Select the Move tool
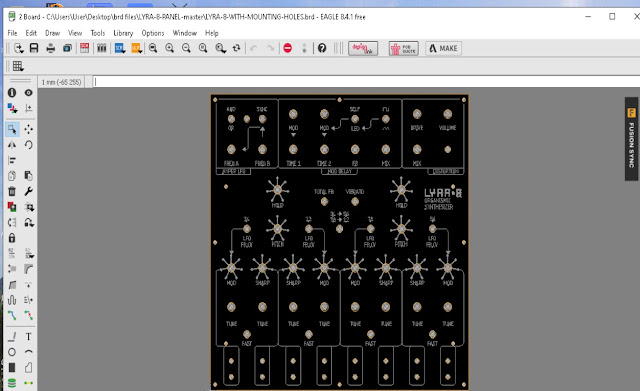 (28, 129)
